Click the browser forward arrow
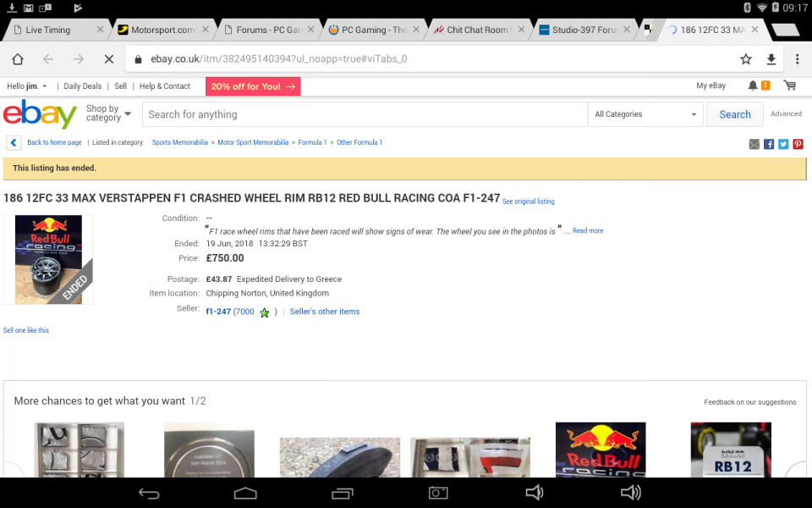 click(x=78, y=59)
